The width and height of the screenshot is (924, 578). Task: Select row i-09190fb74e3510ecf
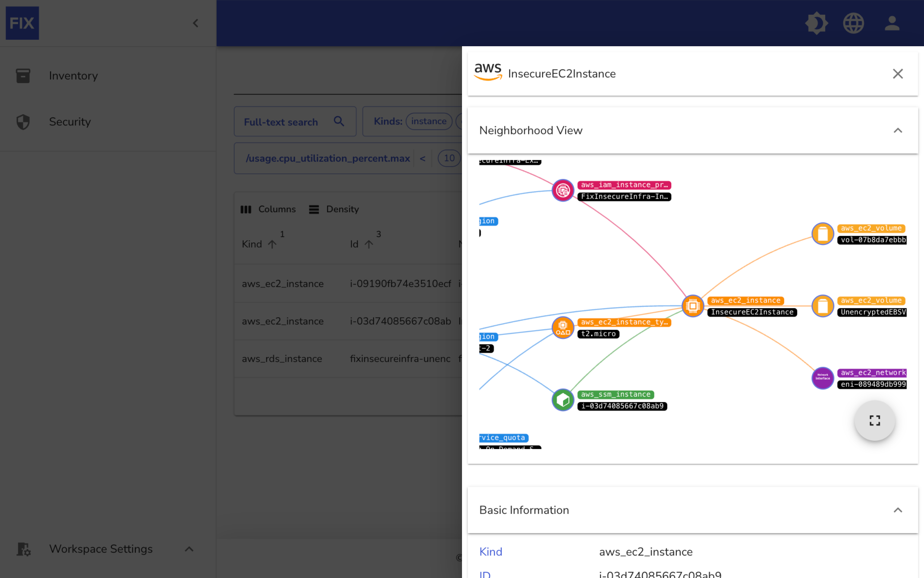[x=348, y=284]
